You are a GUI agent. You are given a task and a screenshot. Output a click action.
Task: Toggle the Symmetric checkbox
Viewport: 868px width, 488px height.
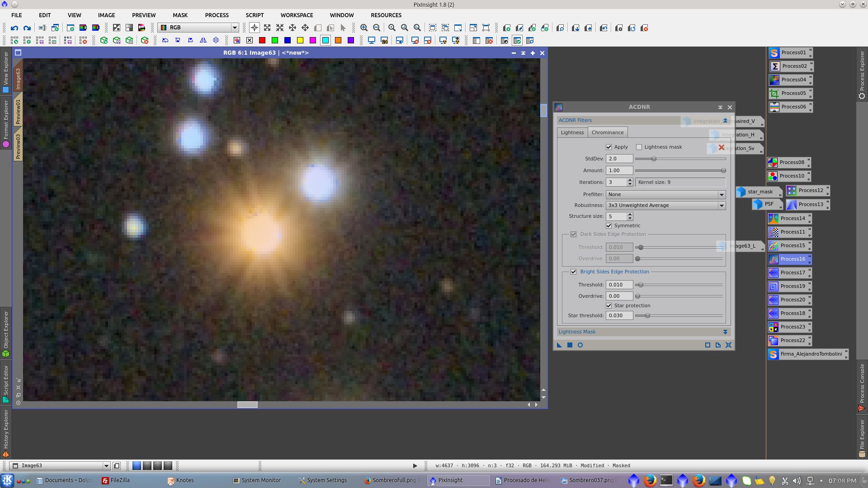click(x=609, y=226)
